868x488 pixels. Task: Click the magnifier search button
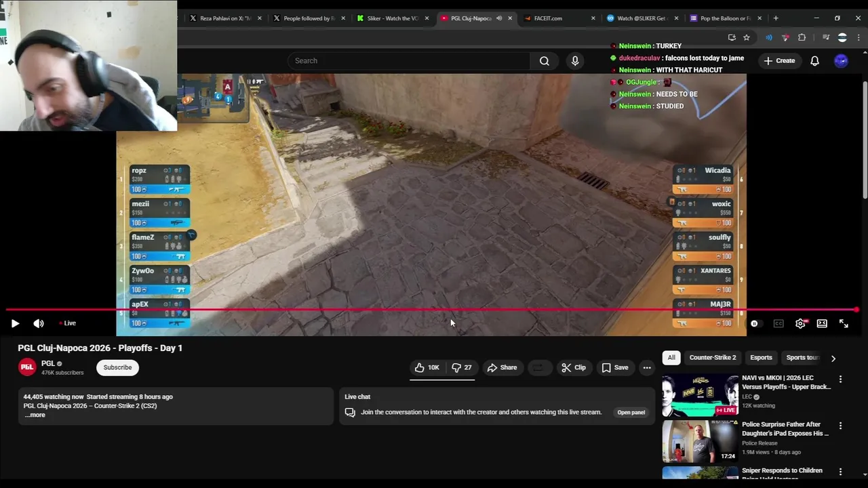pyautogui.click(x=544, y=61)
